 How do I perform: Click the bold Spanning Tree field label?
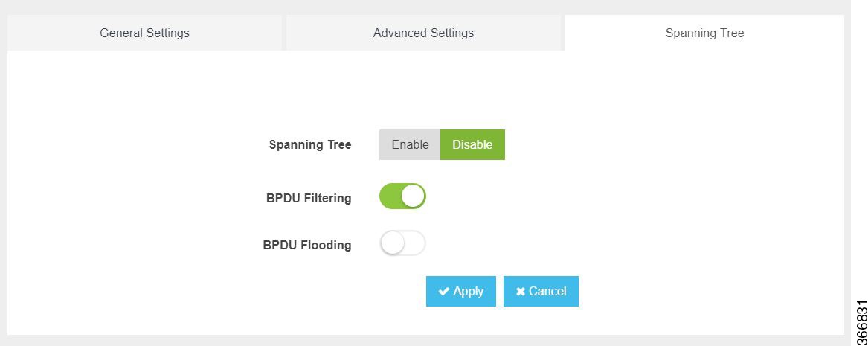[x=310, y=145]
